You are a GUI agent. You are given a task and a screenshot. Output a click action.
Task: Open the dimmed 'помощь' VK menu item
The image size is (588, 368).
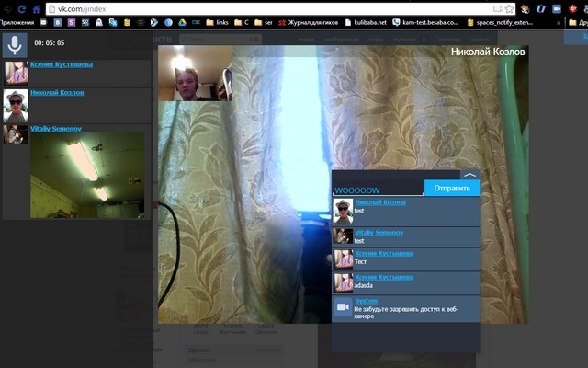coord(449,39)
